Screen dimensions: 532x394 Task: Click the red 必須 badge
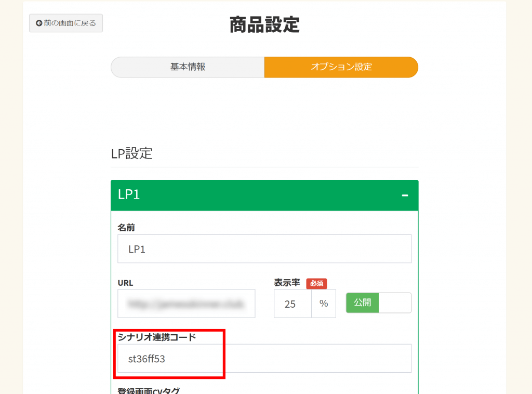coord(316,283)
